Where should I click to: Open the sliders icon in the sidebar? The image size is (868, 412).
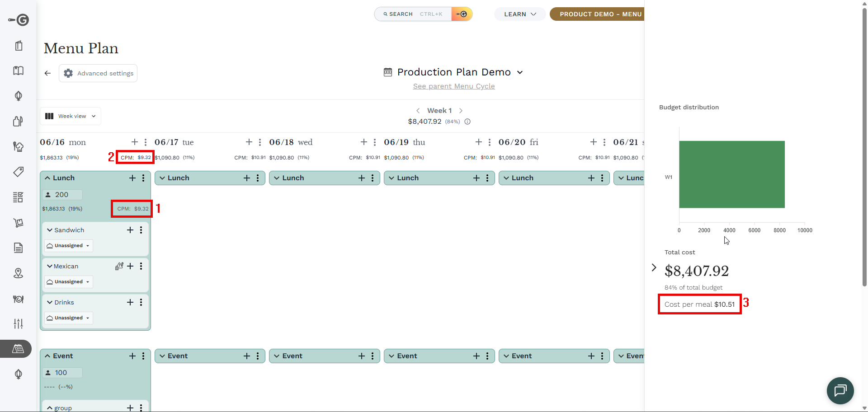pyautogui.click(x=19, y=323)
